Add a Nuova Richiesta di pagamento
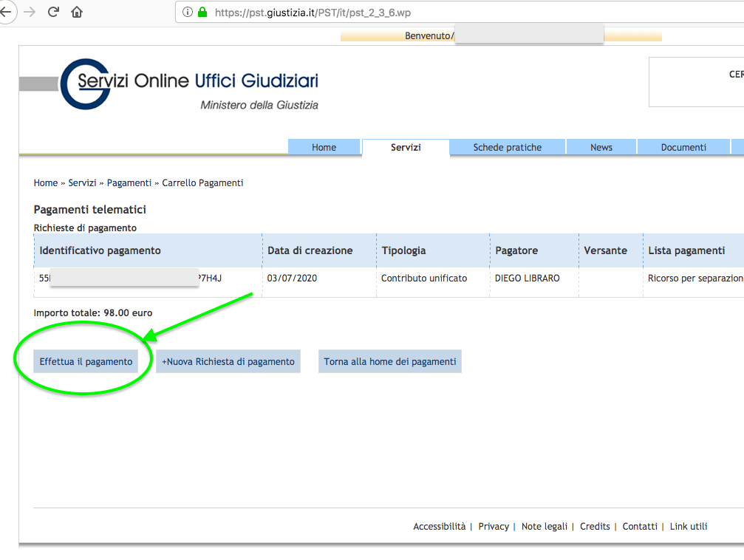The image size is (744, 560). (228, 361)
